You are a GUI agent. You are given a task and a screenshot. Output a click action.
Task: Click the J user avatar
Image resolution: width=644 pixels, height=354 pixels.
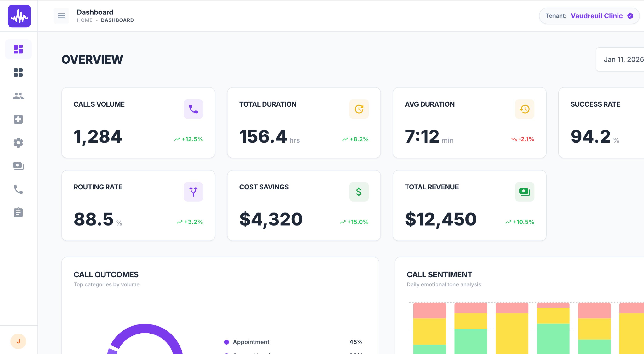click(18, 341)
